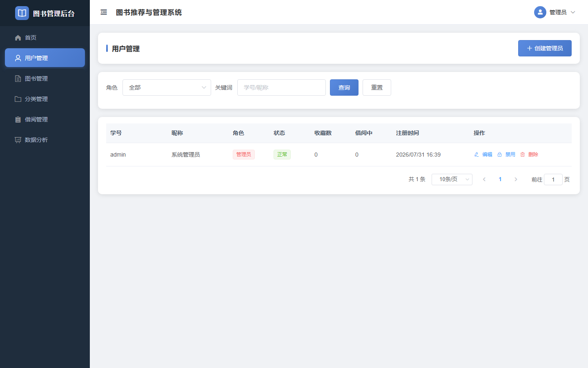
Task: Click the 管理员 role tag
Action: tap(244, 155)
